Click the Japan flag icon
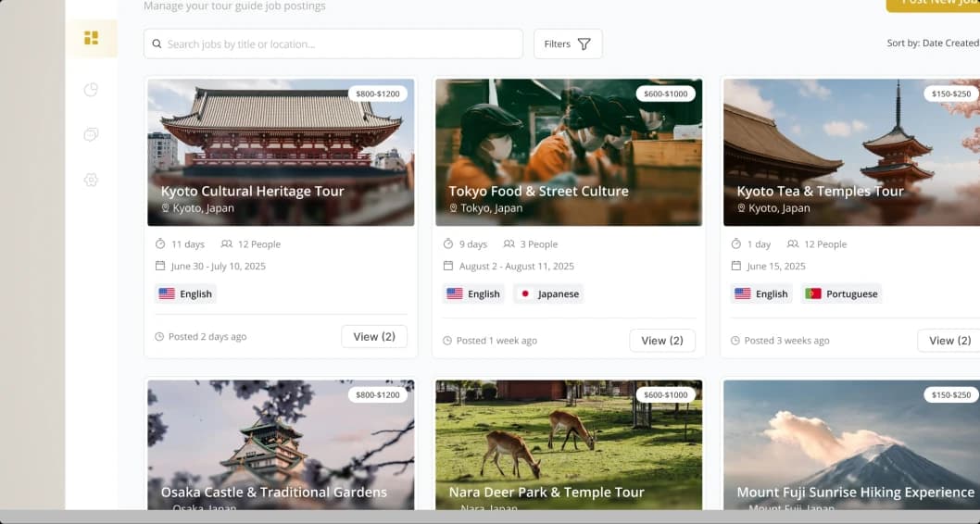 [525, 293]
